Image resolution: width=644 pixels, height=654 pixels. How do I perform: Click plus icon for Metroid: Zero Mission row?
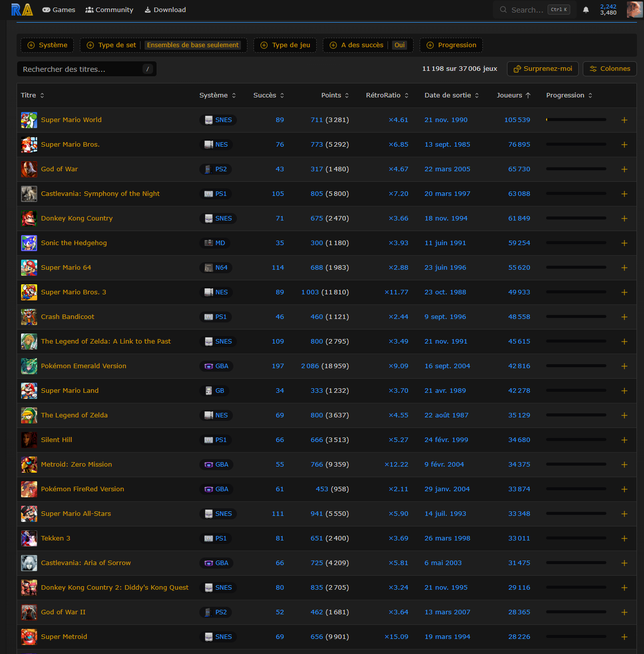[624, 465]
